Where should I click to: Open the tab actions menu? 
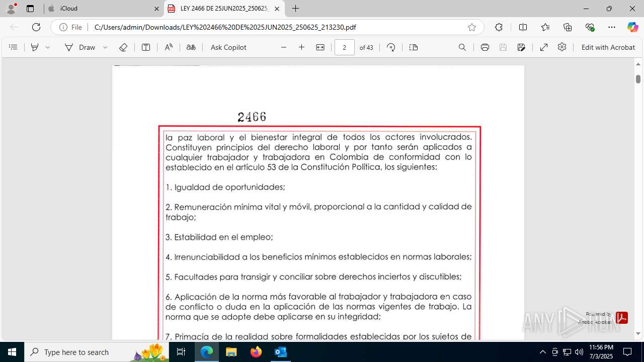coord(30,9)
